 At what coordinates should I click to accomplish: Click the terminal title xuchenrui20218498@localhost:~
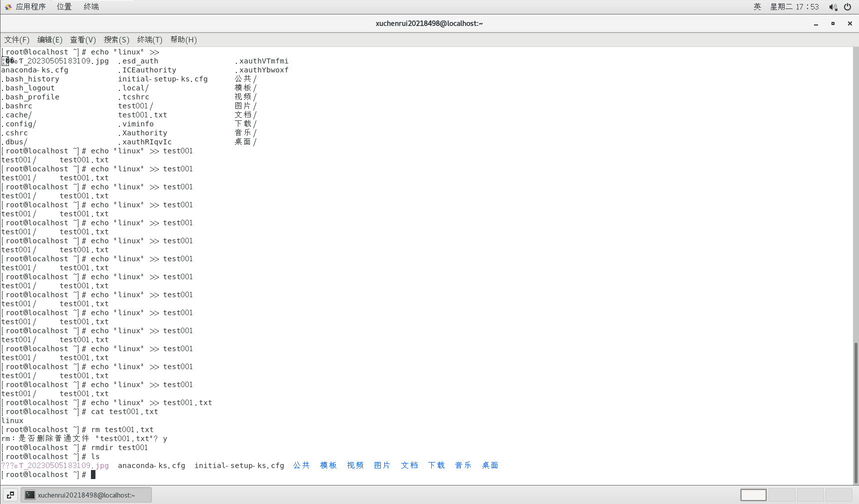tap(429, 23)
